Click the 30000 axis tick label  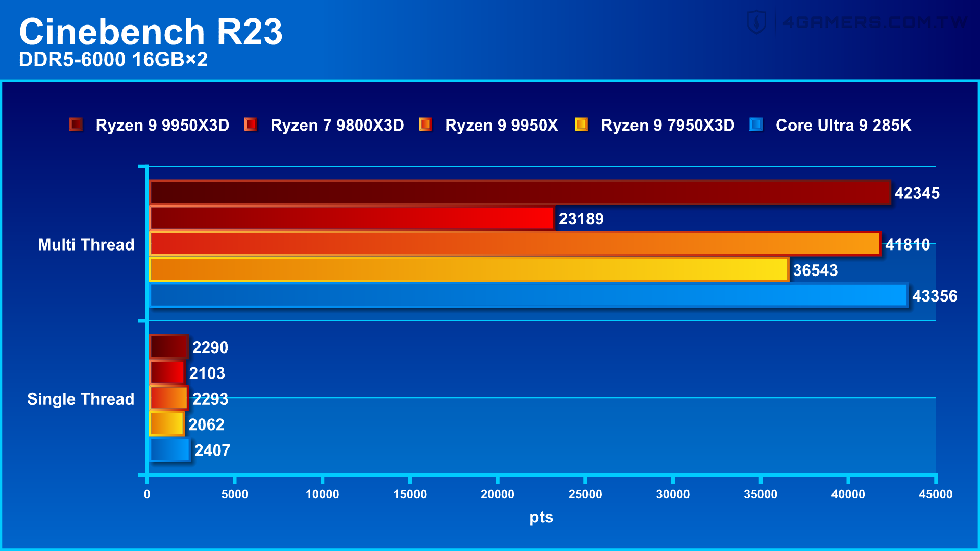click(673, 494)
